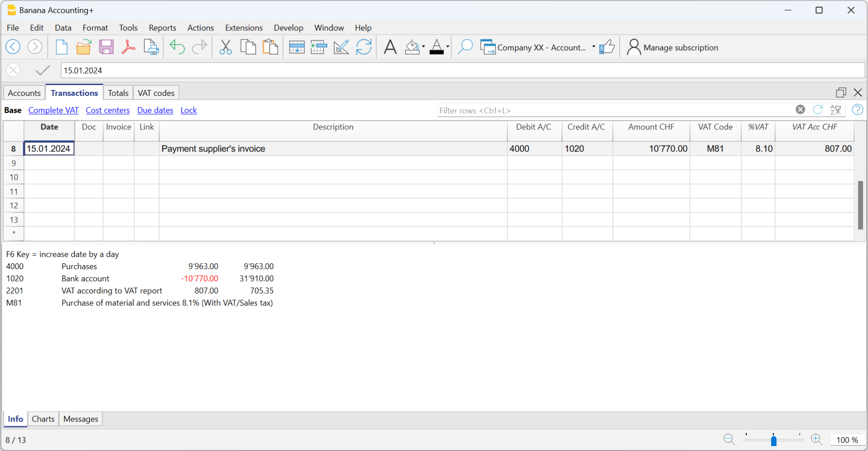
Task: Switch to the Charts bottom tab
Action: pos(43,419)
